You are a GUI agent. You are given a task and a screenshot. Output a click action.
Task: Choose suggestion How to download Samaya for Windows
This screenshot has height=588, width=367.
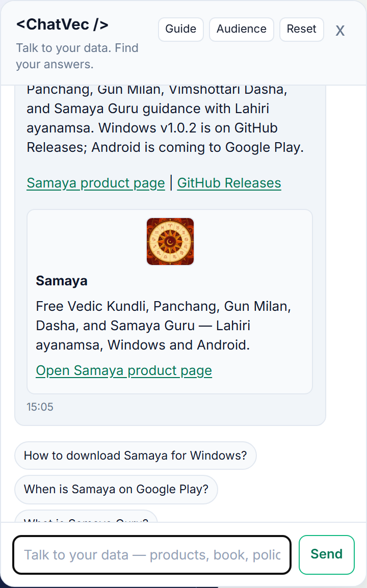(x=136, y=456)
